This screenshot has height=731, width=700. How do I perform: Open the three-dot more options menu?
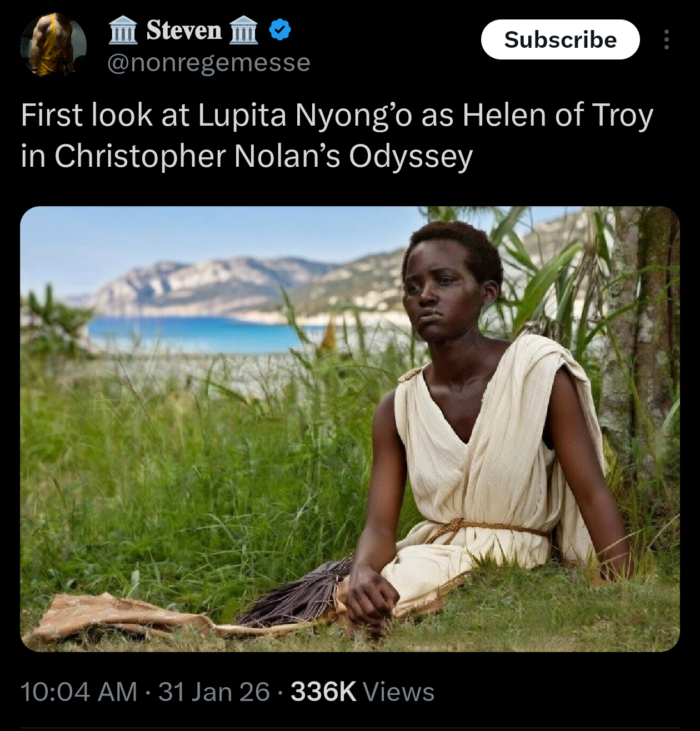pyautogui.click(x=666, y=39)
